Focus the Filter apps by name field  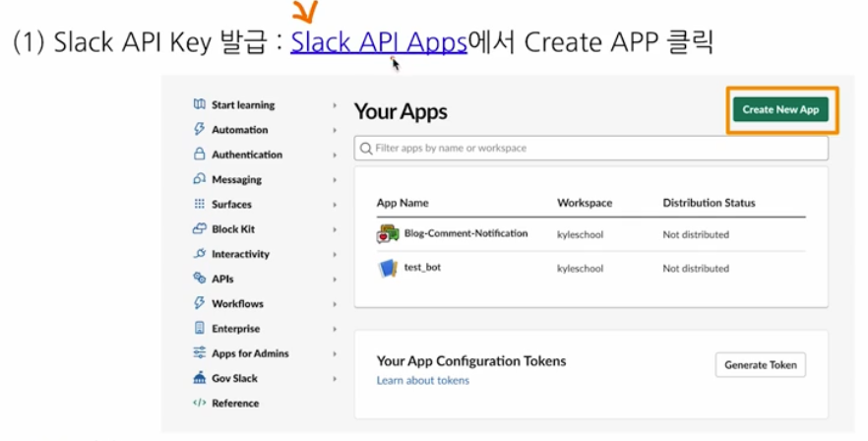tap(591, 149)
